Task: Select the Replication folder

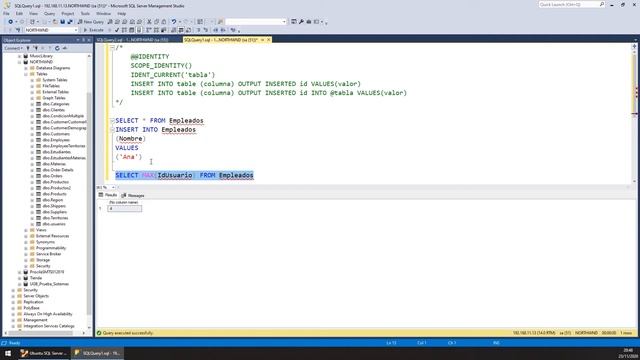Action: point(33,302)
